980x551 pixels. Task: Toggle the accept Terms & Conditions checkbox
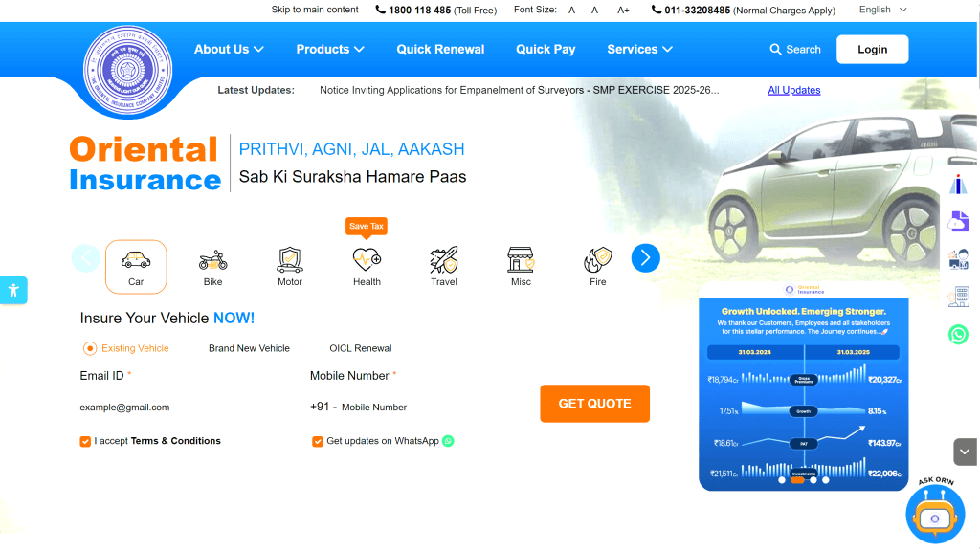[85, 442]
